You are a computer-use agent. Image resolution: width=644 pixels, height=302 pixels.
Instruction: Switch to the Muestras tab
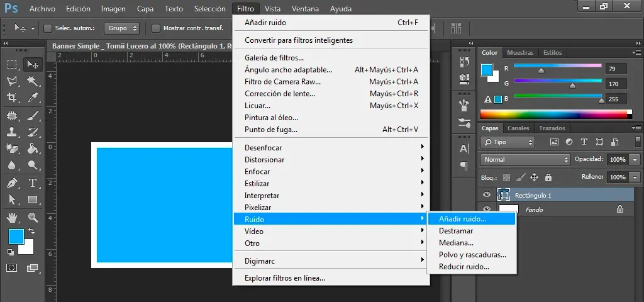[x=520, y=53]
